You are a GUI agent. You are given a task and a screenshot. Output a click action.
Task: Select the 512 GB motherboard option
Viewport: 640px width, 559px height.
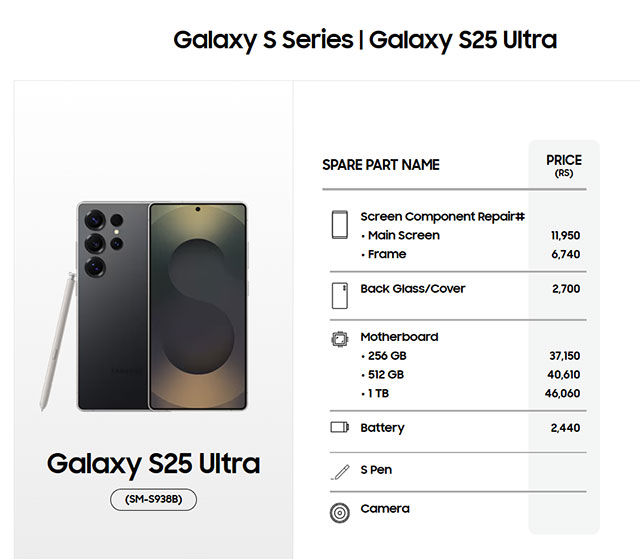pos(387,375)
